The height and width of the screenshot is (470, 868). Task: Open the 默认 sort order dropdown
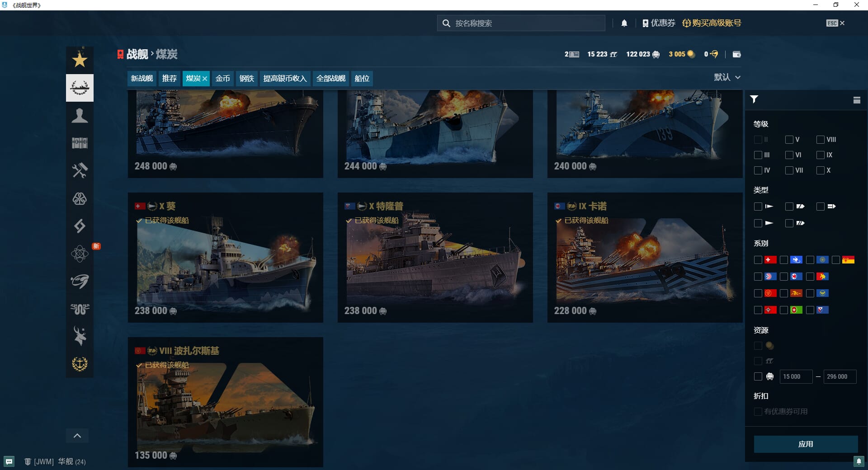click(x=727, y=77)
